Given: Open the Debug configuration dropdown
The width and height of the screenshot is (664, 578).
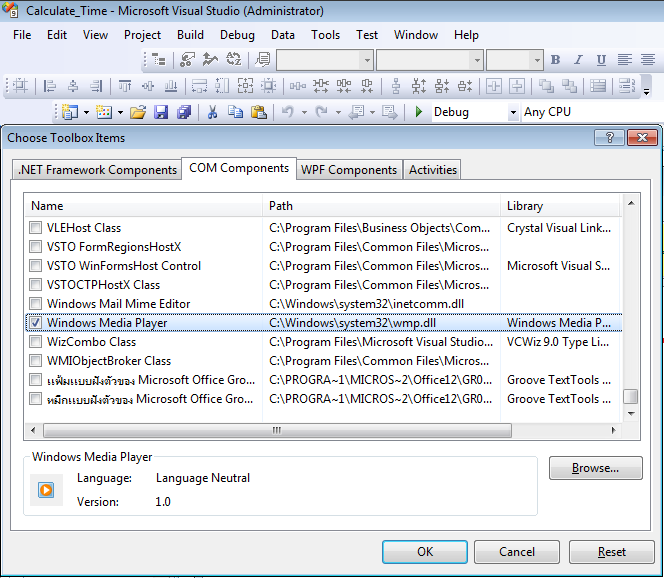Looking at the screenshot, I should click(513, 112).
